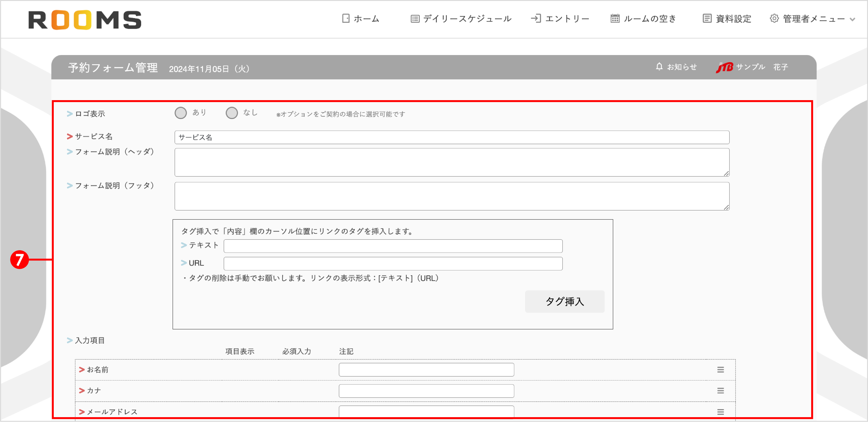
Task: Select the あり radio for ロゴ表示
Action: [181, 113]
